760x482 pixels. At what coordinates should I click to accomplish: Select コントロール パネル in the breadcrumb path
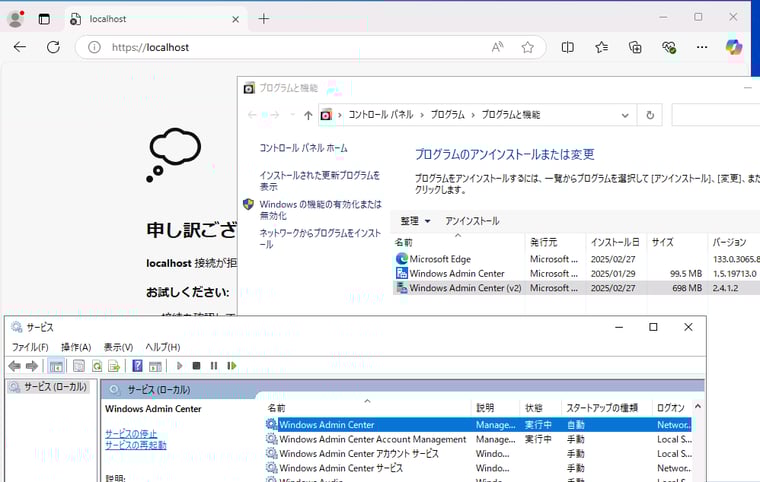tap(380, 115)
